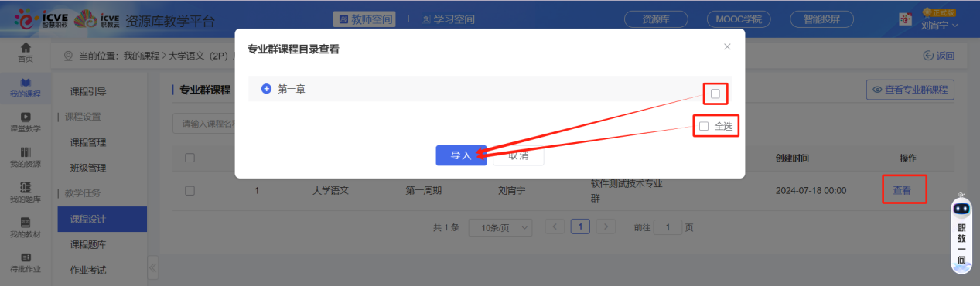Expand 第一章 with the plus icon
Viewport: 980px width, 286px height.
pos(266,89)
